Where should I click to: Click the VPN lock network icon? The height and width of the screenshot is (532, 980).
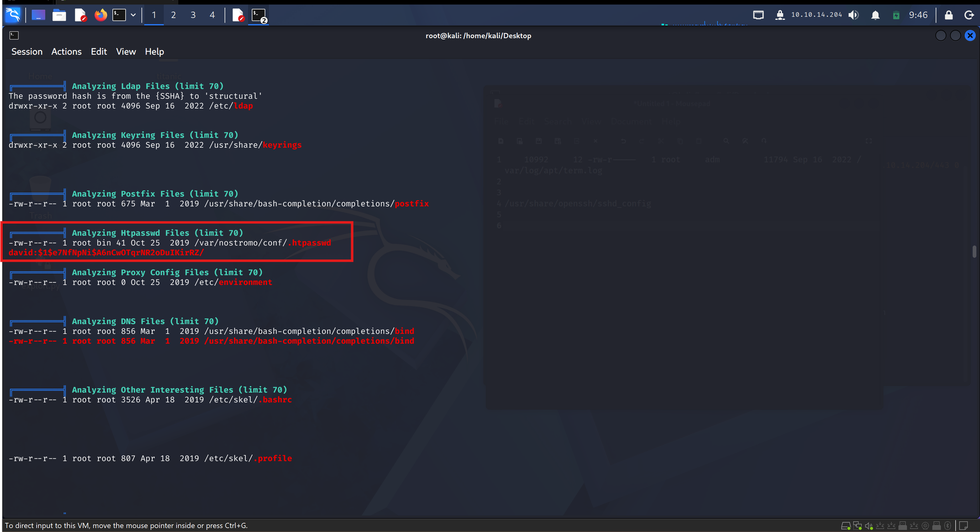click(x=780, y=15)
